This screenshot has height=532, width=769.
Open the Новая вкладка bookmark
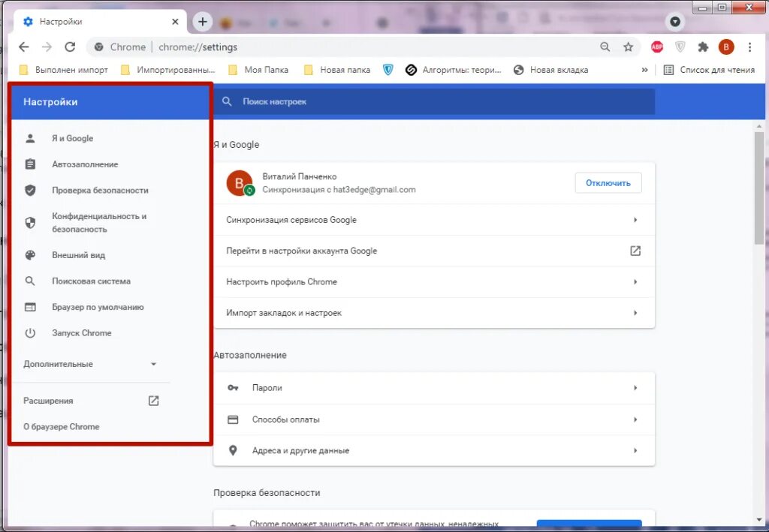tap(550, 70)
